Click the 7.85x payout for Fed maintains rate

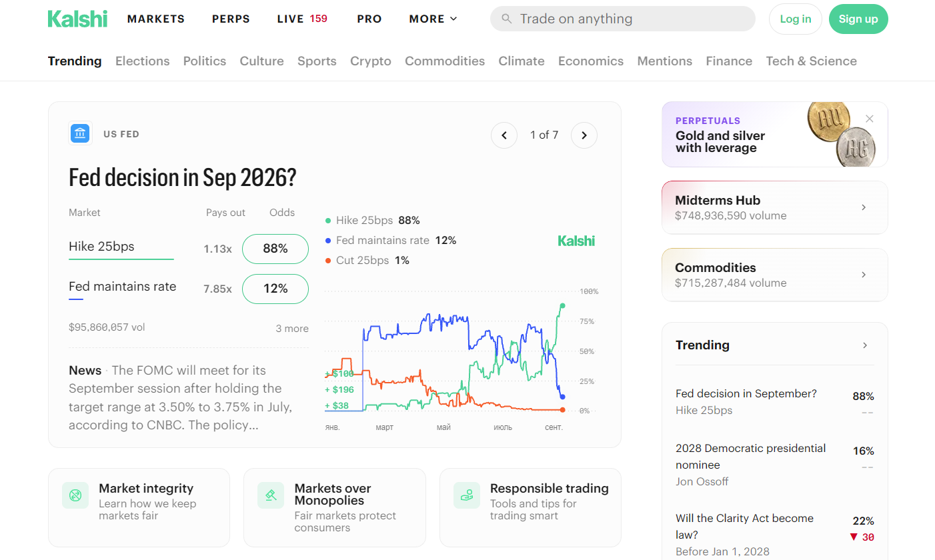[x=217, y=289]
